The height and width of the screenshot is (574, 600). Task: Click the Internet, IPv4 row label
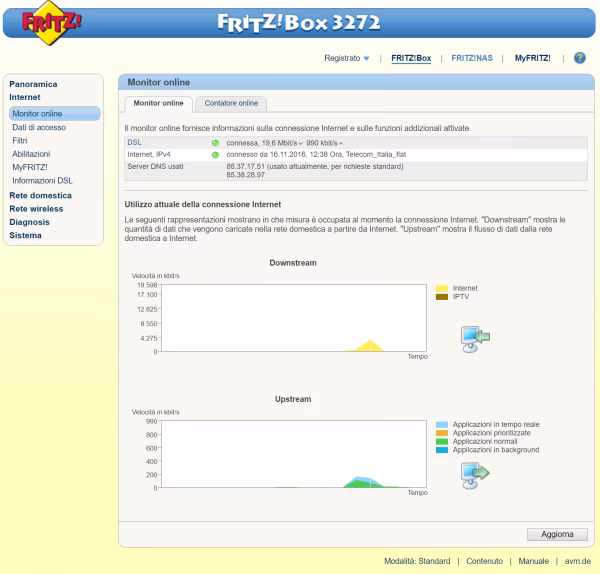click(148, 155)
